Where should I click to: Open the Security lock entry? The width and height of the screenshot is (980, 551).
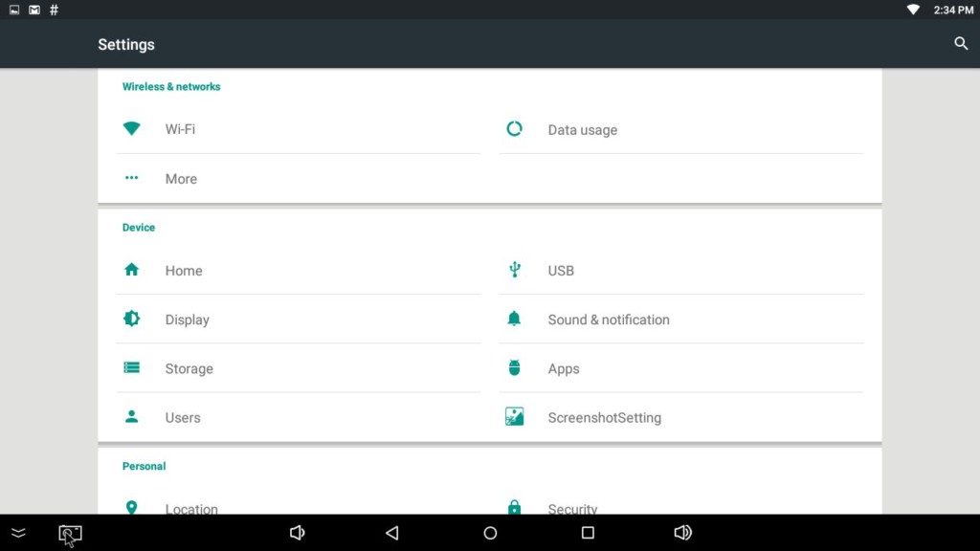click(572, 508)
